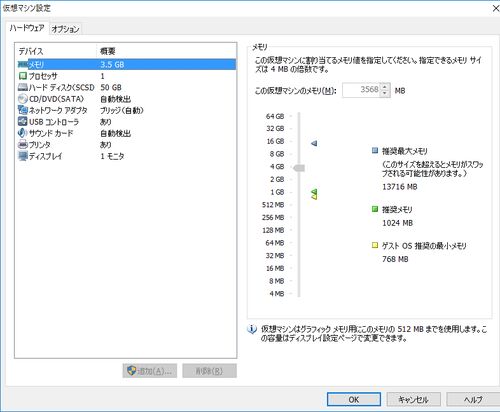Click the プロセッサ processor icon

(23, 76)
